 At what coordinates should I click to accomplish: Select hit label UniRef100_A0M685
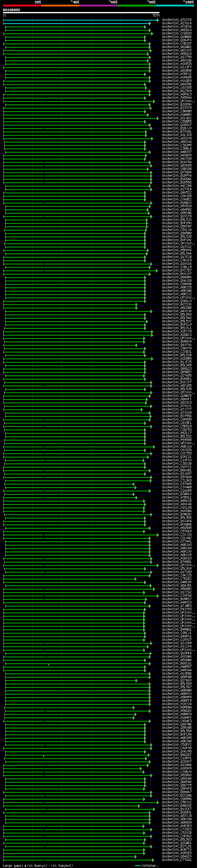pyautogui.click(x=177, y=78)
